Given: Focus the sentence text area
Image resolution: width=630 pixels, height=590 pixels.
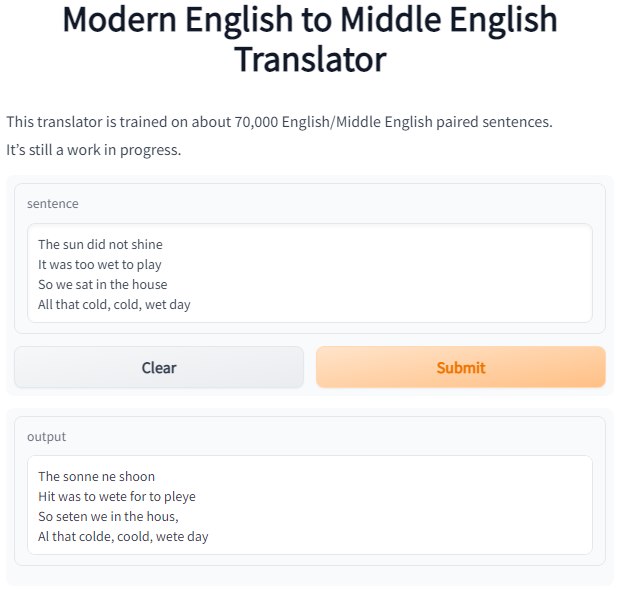Looking at the screenshot, I should click(x=310, y=273).
